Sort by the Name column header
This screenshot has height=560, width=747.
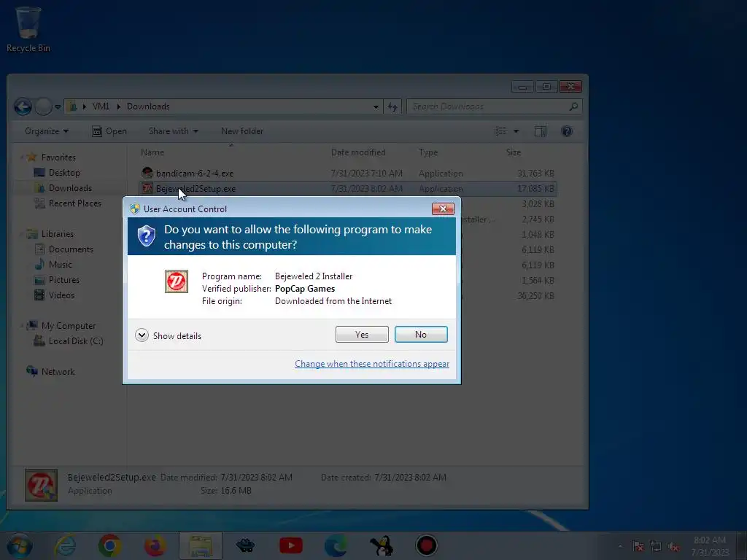point(152,152)
